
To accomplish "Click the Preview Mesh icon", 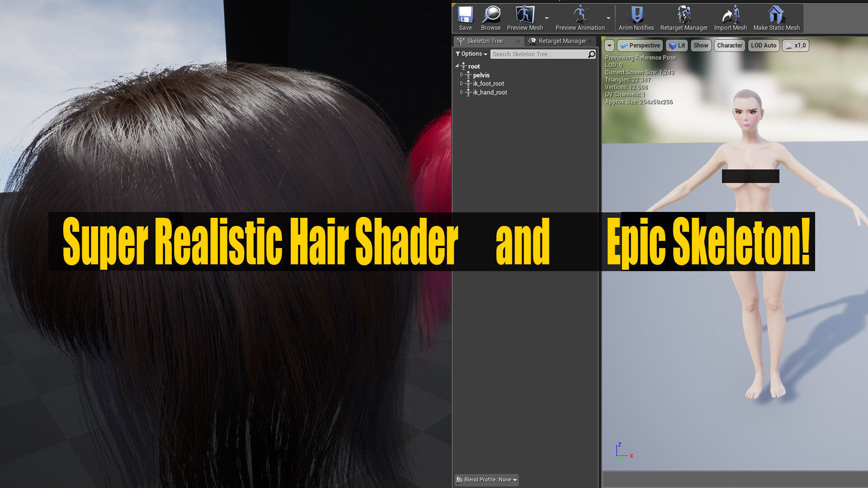I will tap(524, 15).
